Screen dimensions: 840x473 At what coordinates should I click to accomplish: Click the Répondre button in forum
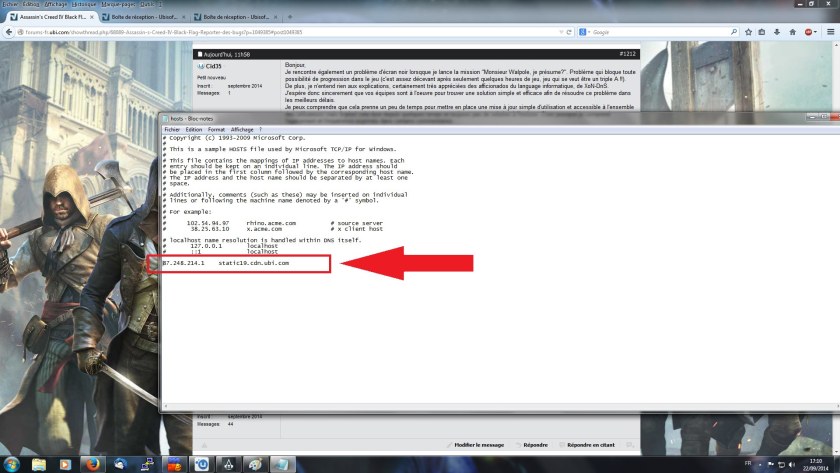coord(532,445)
